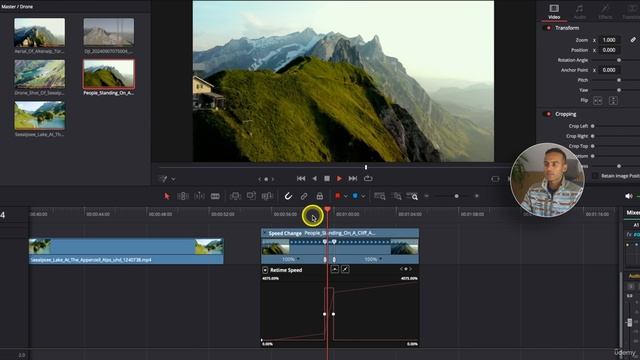The height and width of the screenshot is (360, 640).
Task: Activate the Trim Edit Mode tool
Action: click(x=183, y=196)
